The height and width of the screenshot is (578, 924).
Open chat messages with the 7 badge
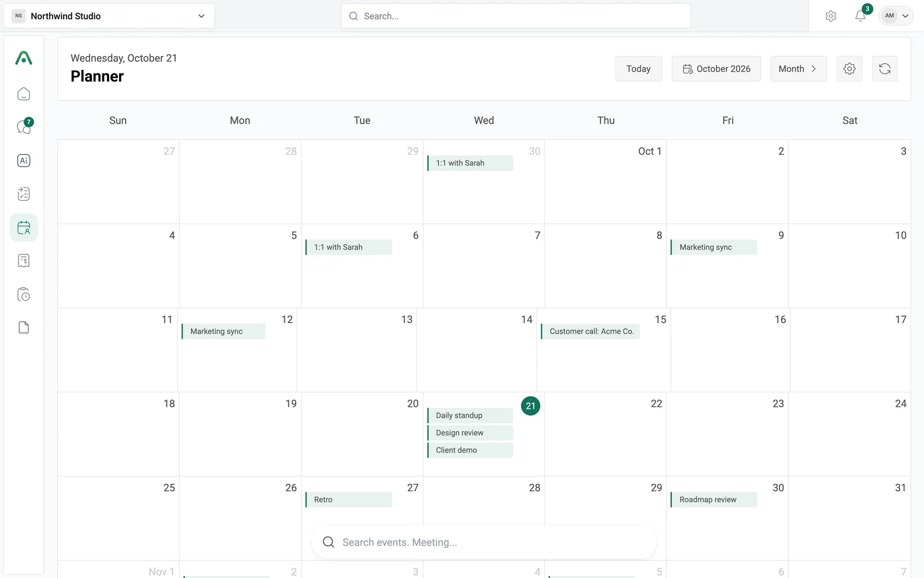(24, 127)
